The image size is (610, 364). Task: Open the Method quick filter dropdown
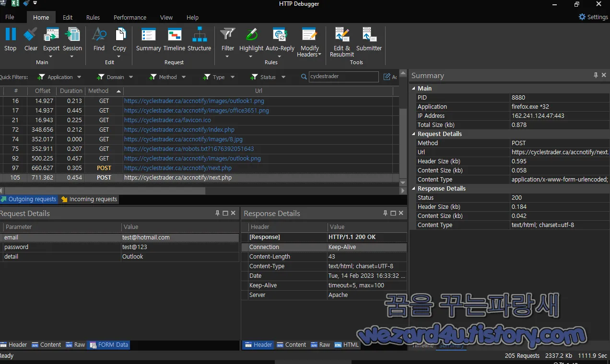(x=183, y=77)
